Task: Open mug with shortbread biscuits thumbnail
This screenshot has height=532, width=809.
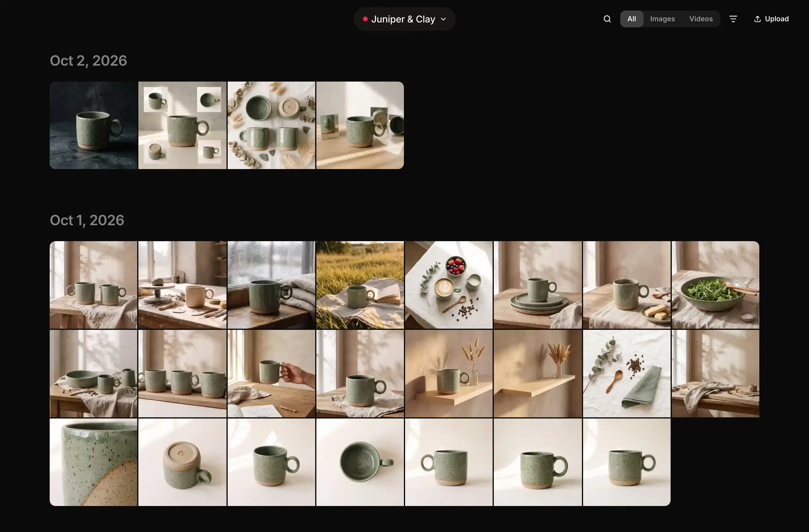Action: tap(627, 285)
